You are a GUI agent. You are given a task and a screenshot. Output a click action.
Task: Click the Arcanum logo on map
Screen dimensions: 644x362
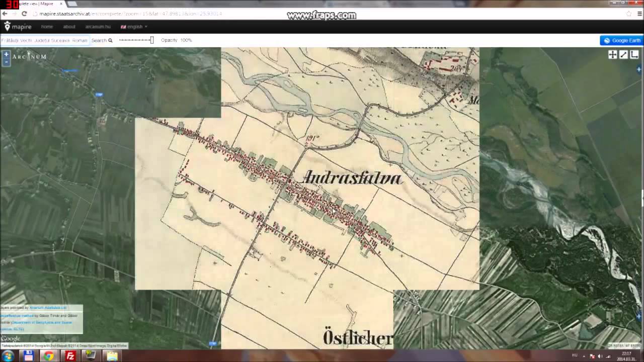click(x=30, y=57)
